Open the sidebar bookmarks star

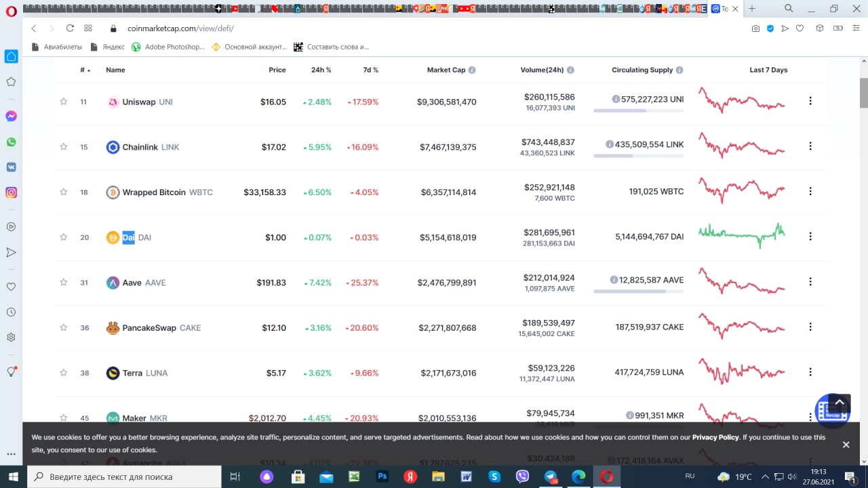click(x=11, y=82)
